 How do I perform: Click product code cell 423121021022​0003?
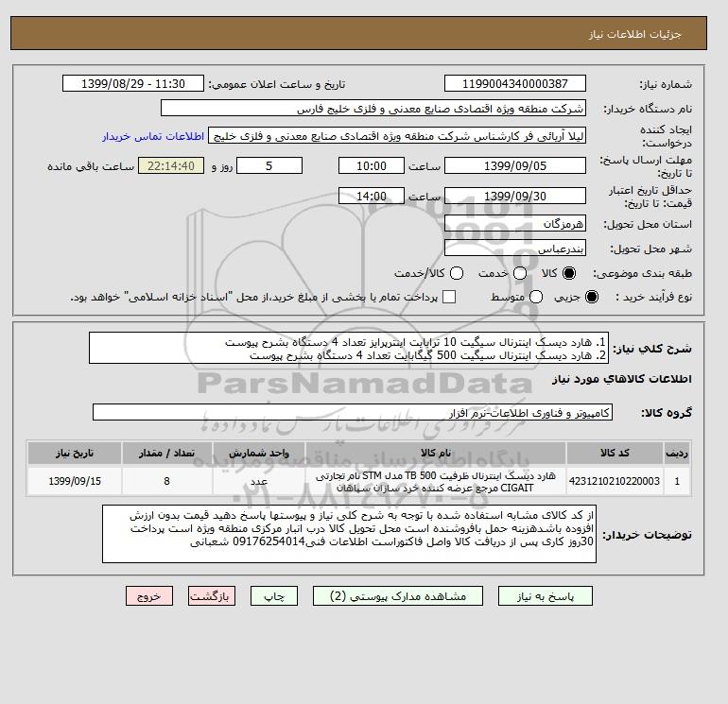[x=615, y=481]
